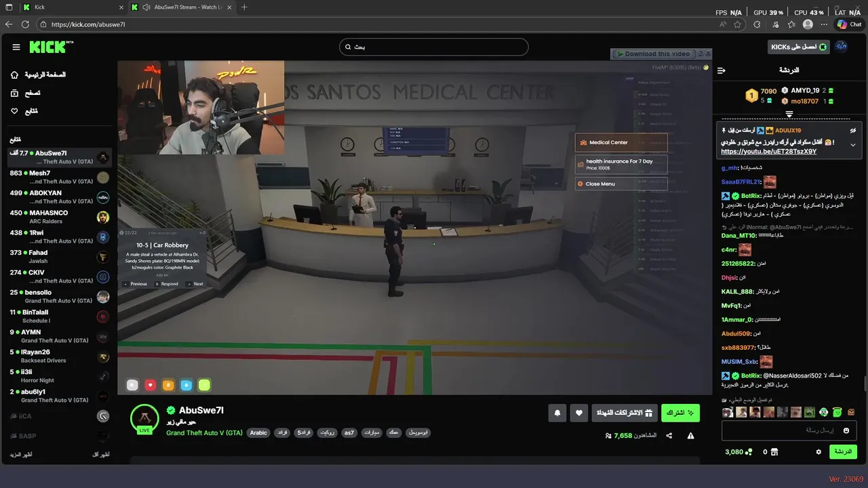Click the Kick search box

434,47
